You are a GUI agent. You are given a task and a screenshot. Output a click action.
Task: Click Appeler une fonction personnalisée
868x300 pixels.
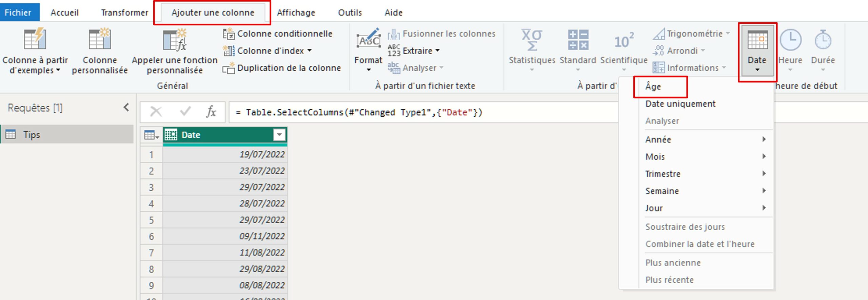pos(174,51)
